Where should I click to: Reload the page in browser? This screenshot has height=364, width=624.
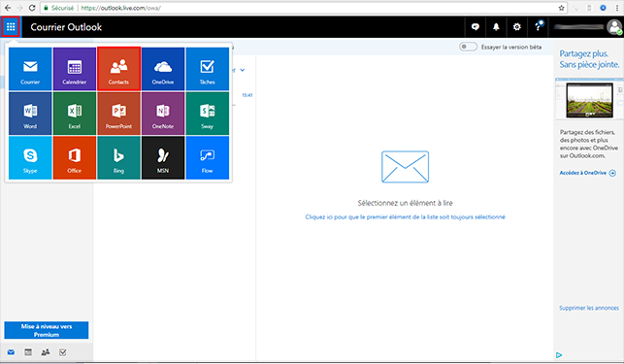pos(32,8)
